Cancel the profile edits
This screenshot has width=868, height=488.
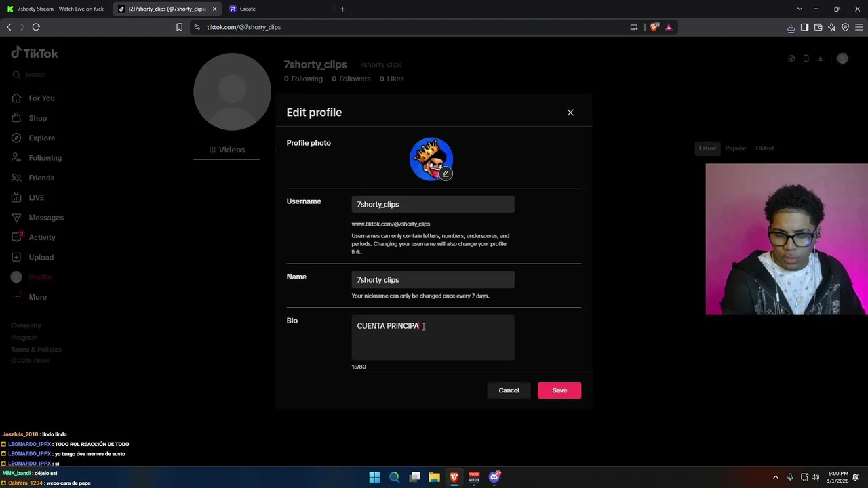(x=509, y=390)
